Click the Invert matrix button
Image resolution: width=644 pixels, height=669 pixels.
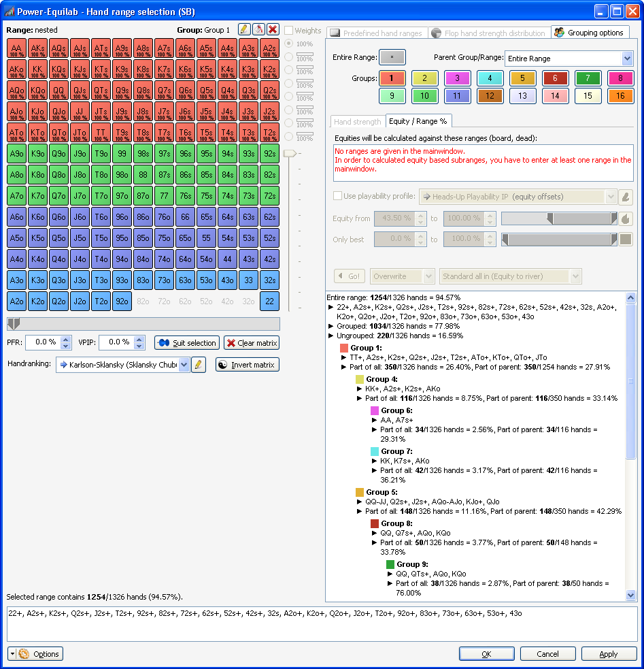coord(248,365)
